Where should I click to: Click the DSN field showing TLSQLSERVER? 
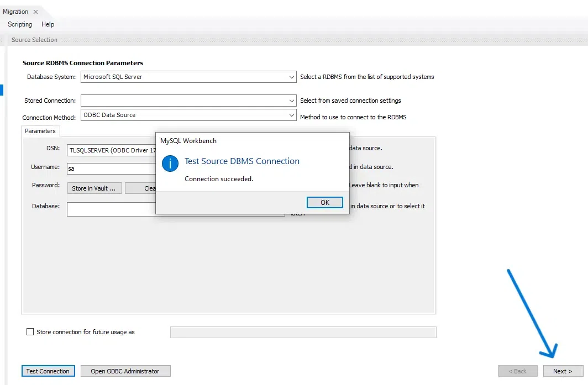click(112, 150)
